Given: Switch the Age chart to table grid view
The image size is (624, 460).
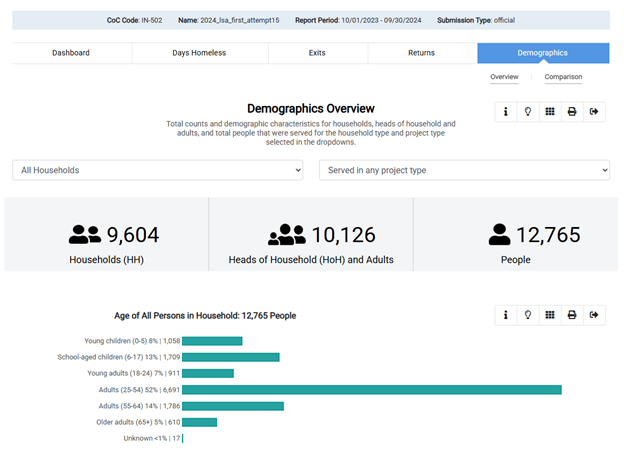Looking at the screenshot, I should pyautogui.click(x=550, y=315).
